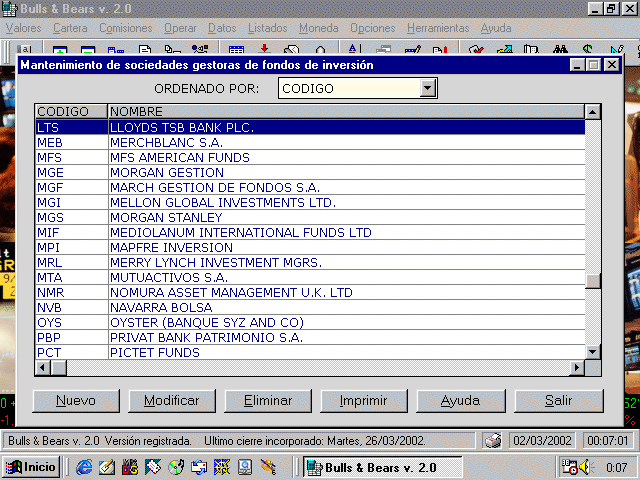
Task: Click the dialog's Ayuda button
Action: coord(461,401)
